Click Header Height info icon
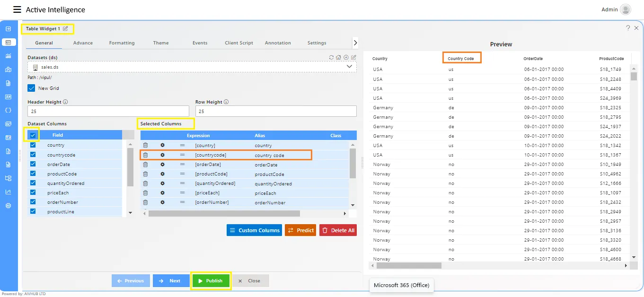644x297 pixels. 65,102
